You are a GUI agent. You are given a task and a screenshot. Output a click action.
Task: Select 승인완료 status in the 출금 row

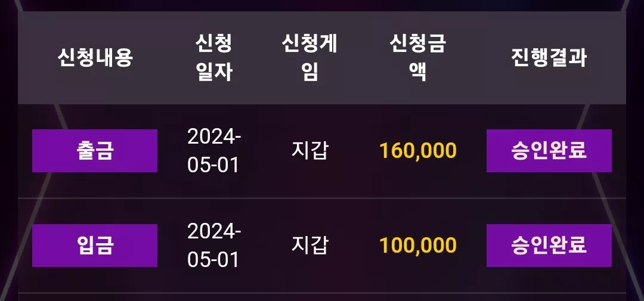(549, 151)
